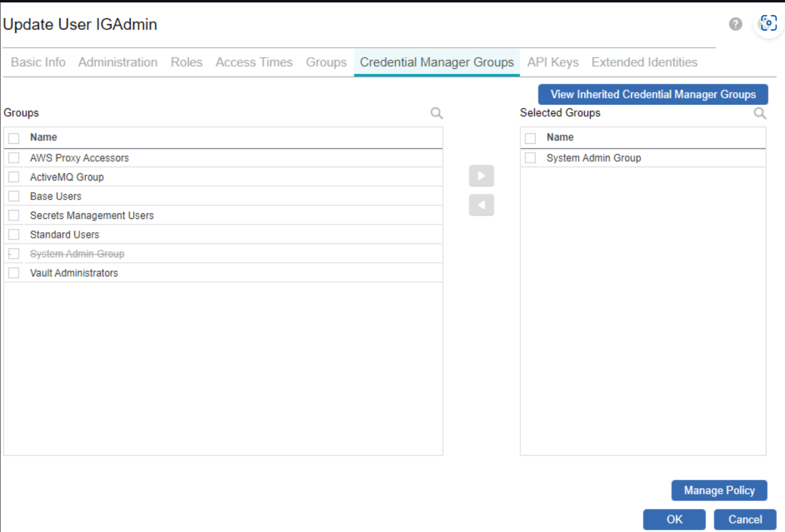Check the AWS Proxy Accessors checkbox

(14, 158)
